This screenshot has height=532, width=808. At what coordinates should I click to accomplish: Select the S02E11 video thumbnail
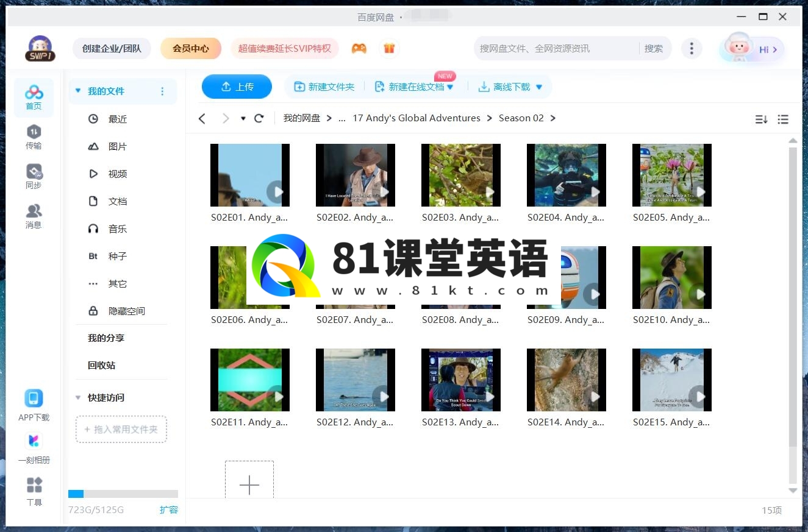(250, 380)
